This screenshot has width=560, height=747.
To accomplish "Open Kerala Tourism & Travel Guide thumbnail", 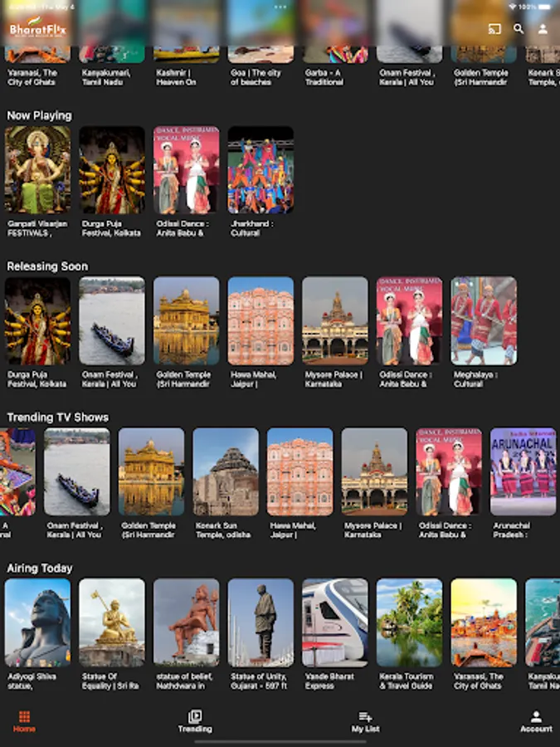I will click(409, 622).
